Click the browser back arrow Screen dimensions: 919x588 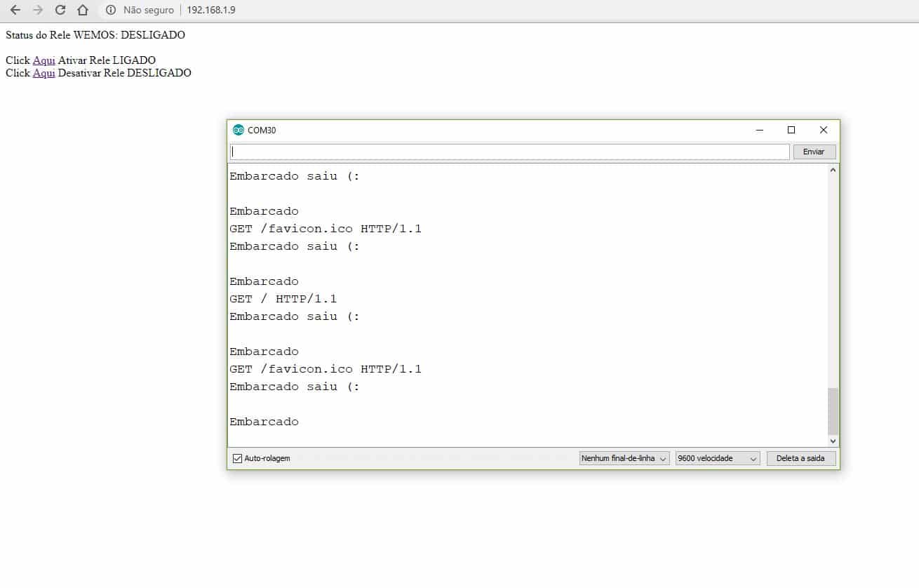point(15,10)
